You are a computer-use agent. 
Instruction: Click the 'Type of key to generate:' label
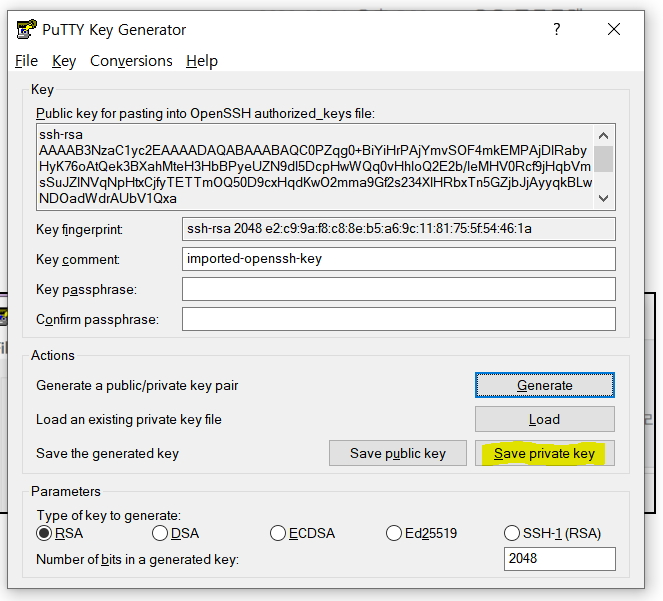tap(109, 516)
